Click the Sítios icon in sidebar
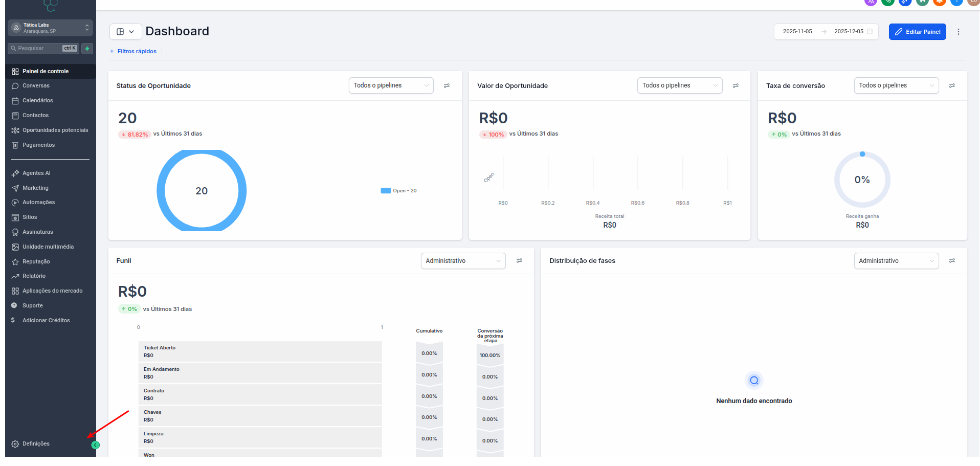 [15, 217]
